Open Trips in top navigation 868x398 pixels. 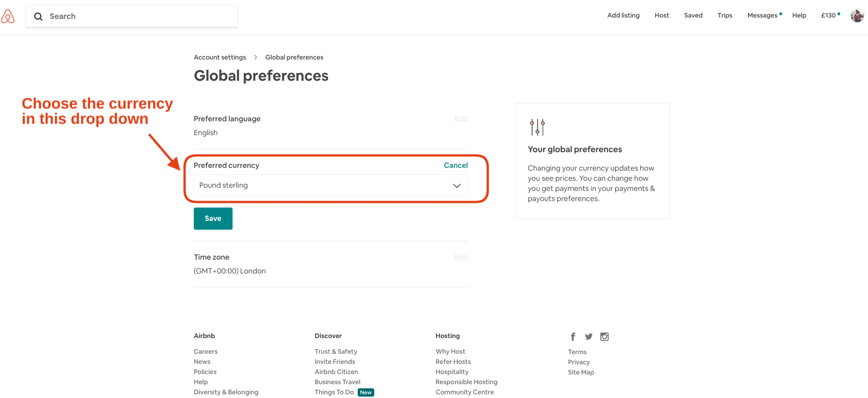pos(725,15)
